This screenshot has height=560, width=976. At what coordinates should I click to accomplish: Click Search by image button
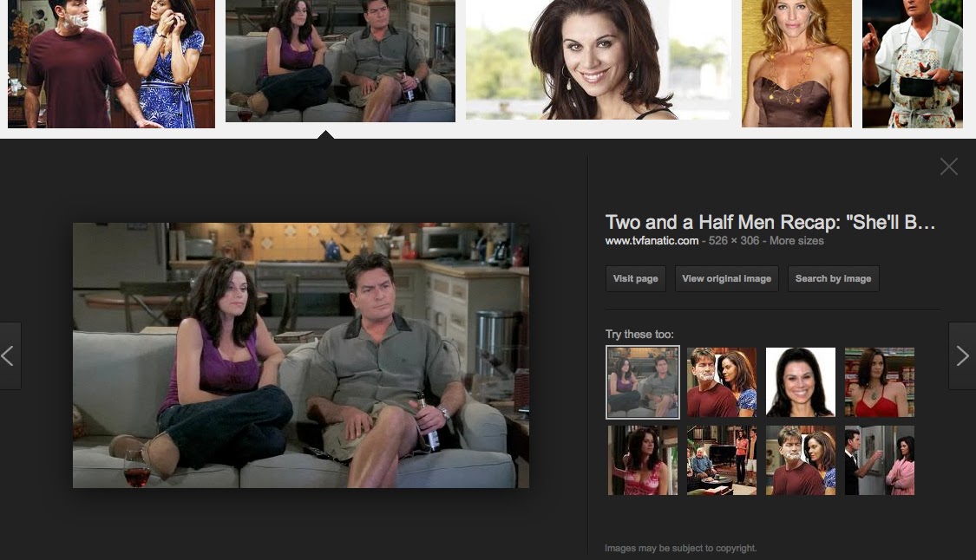coord(833,279)
